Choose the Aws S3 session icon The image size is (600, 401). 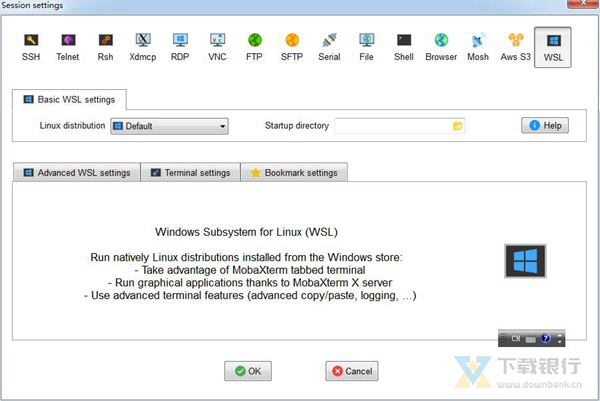point(515,47)
